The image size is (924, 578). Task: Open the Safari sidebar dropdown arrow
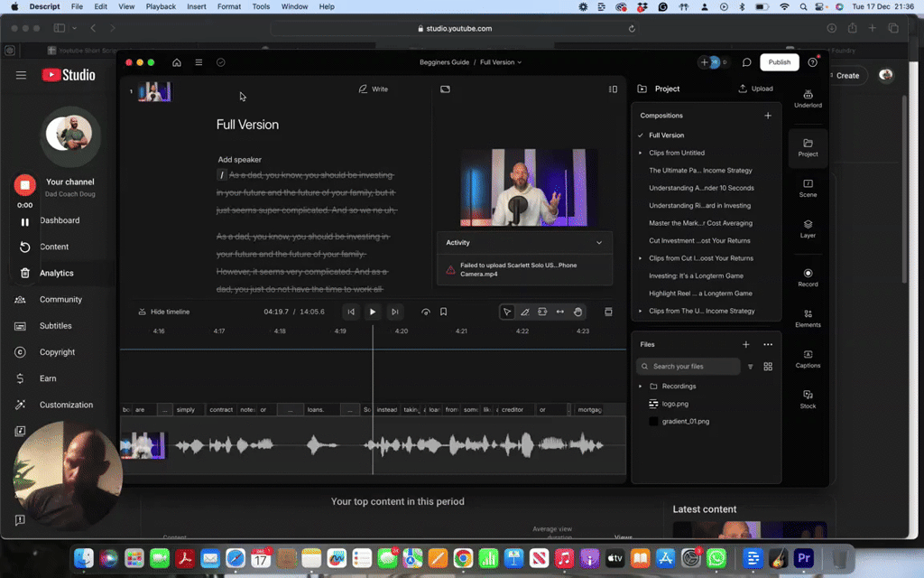(x=74, y=28)
